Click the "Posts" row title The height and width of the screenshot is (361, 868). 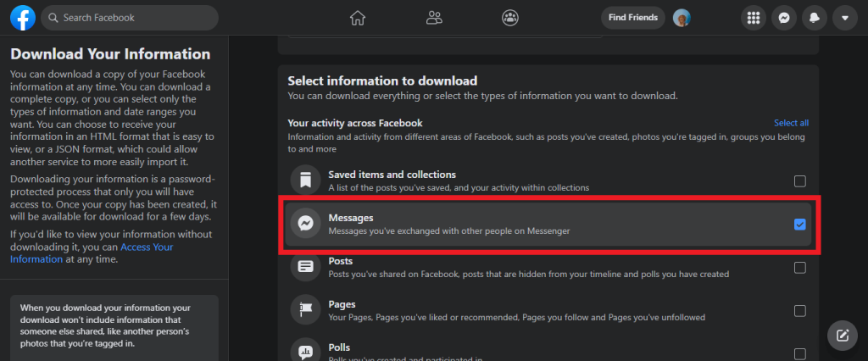point(341,261)
